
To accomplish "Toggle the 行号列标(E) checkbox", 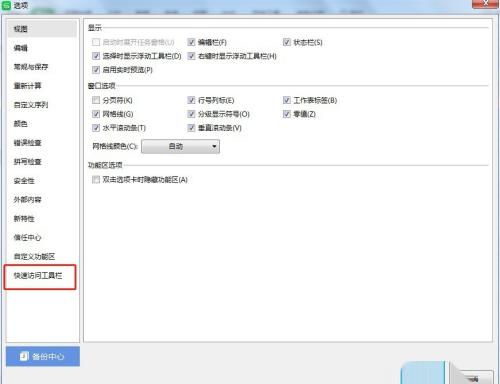I will click(191, 100).
